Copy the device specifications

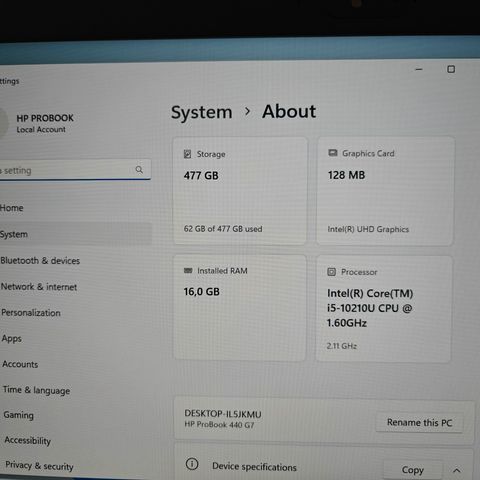(413, 470)
